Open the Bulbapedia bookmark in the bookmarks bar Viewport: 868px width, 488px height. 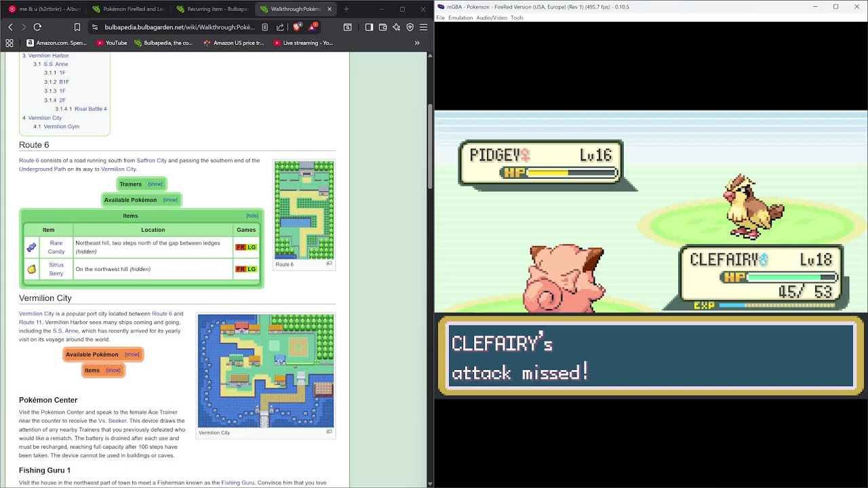(x=163, y=43)
